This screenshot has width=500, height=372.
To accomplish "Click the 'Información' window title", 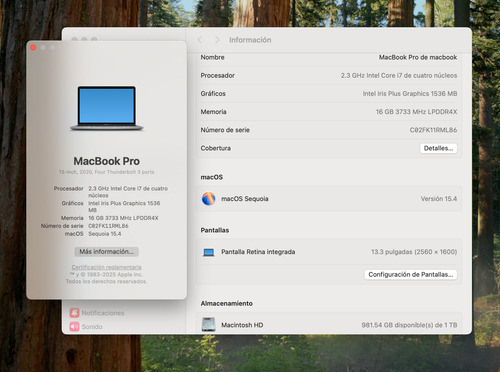I will pos(250,40).
